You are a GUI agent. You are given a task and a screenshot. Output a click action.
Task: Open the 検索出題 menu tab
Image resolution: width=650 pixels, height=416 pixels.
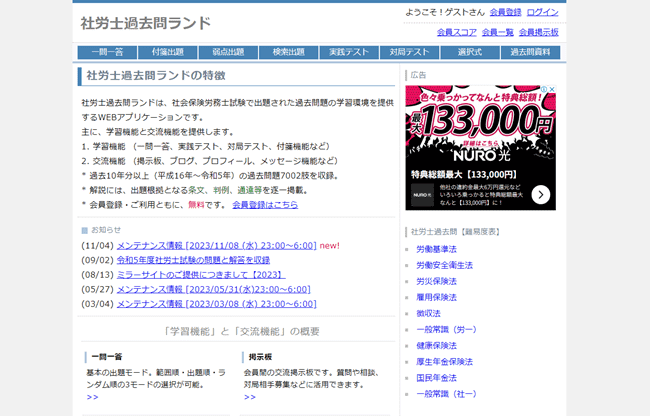click(289, 52)
